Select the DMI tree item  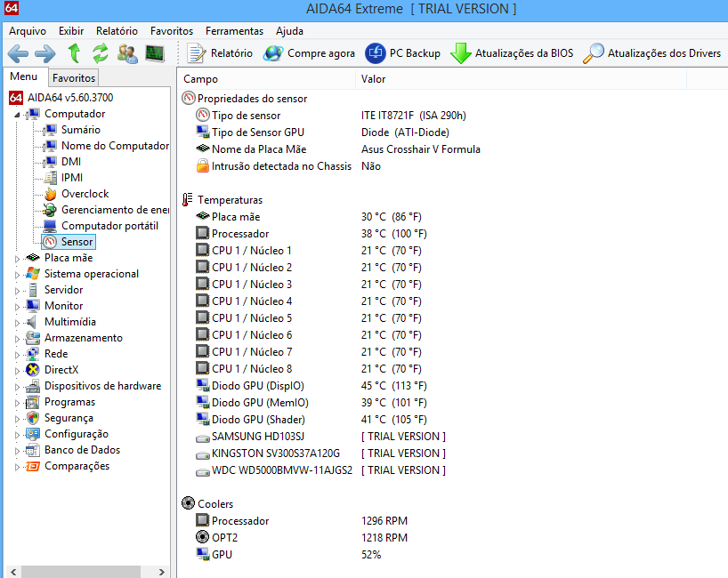(71, 162)
